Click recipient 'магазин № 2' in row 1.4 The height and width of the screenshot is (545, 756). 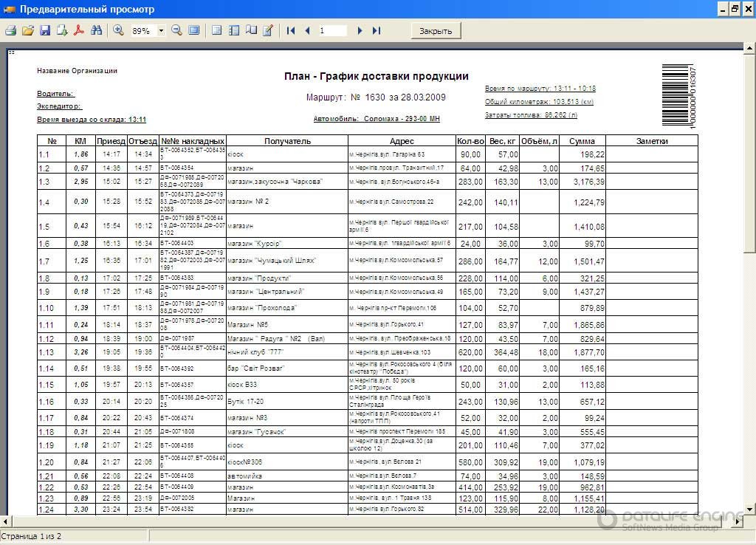[248, 202]
